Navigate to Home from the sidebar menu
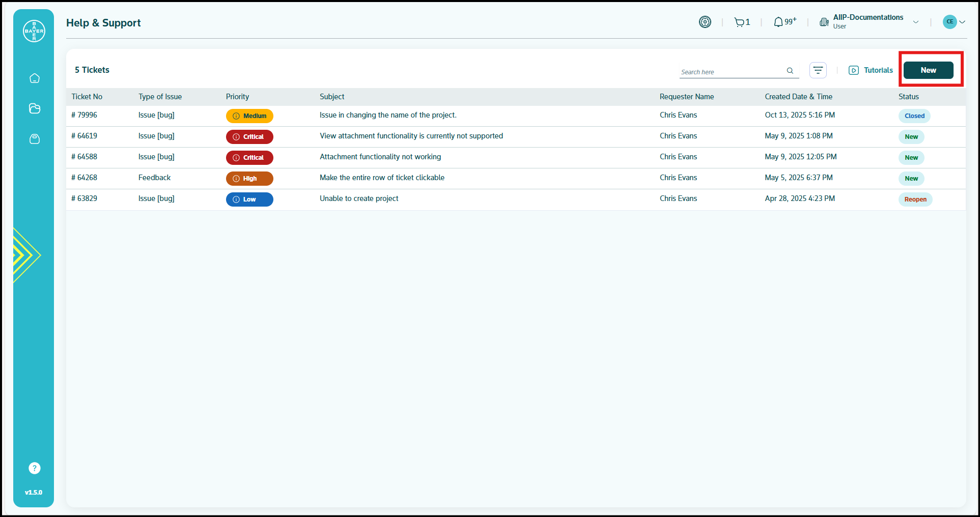Image resolution: width=980 pixels, height=517 pixels. pos(34,78)
